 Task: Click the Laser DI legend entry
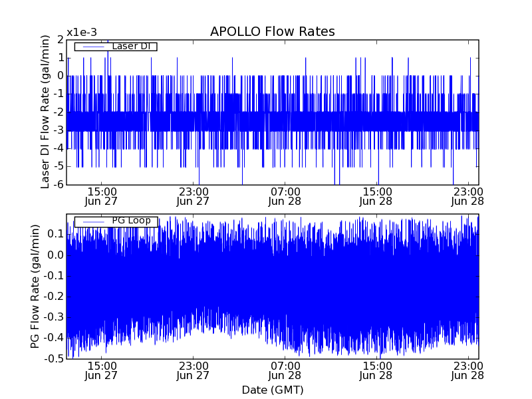point(116,46)
